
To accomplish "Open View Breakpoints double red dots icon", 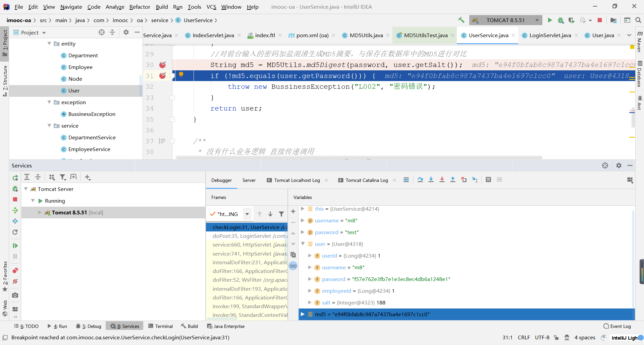I will coord(15,270).
